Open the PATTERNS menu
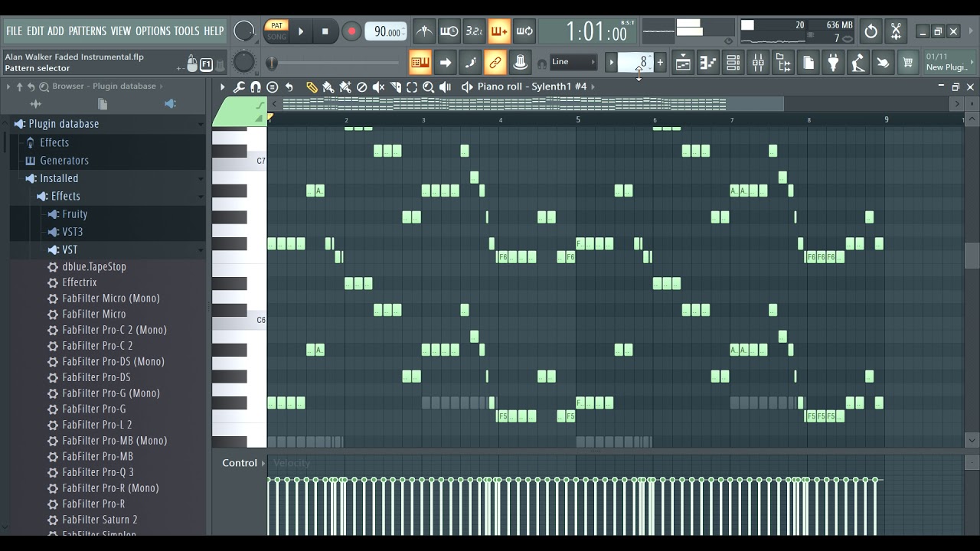This screenshot has height=551, width=980. 87,31
